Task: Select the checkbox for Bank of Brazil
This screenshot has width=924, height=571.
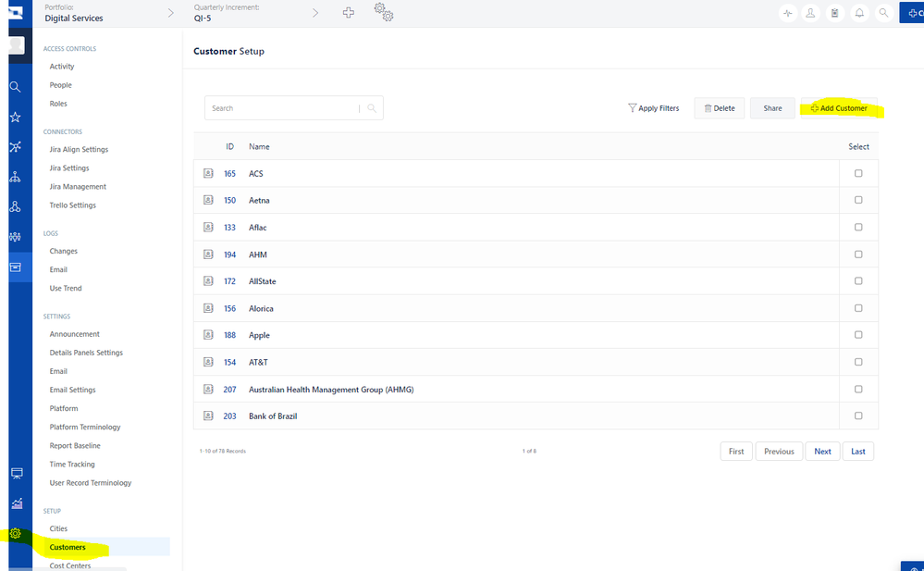Action: [858, 416]
